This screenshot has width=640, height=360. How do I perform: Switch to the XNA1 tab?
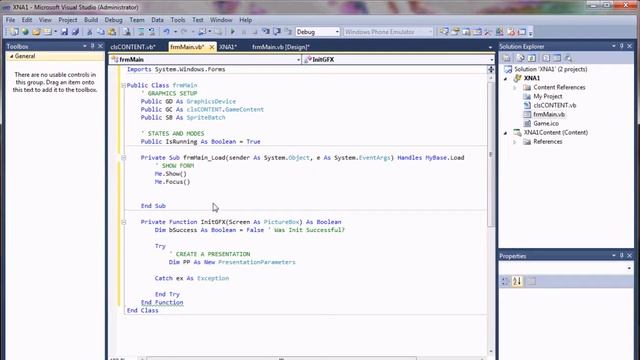pyautogui.click(x=228, y=47)
